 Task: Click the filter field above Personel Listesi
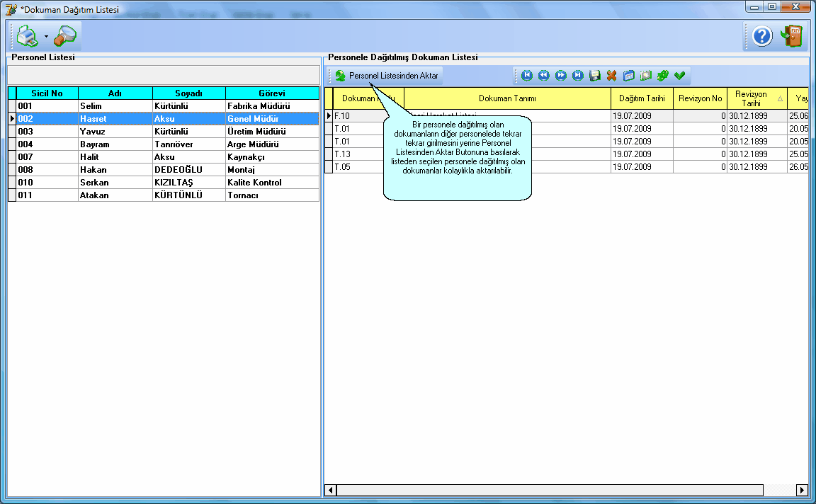164,75
